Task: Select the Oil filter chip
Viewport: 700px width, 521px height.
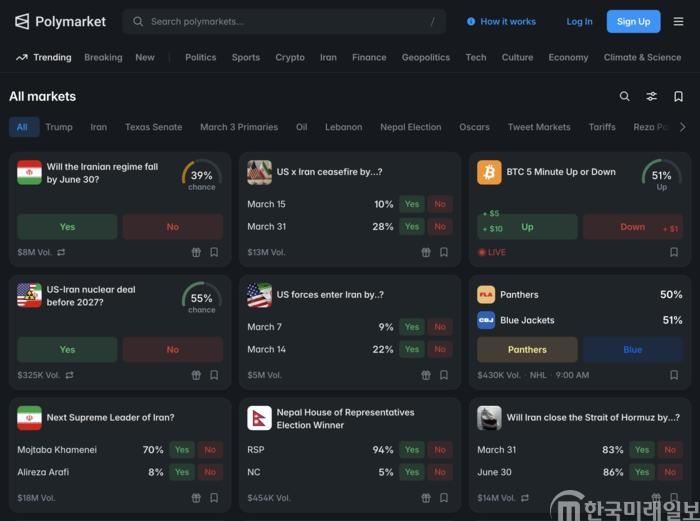Action: pos(302,127)
